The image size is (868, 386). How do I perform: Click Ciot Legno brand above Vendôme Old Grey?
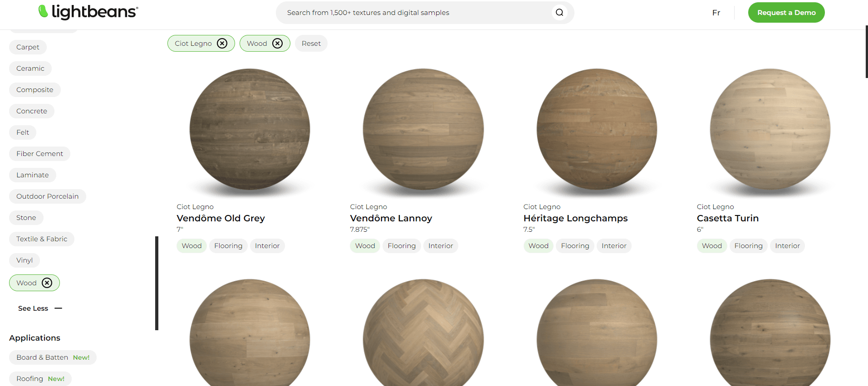tap(195, 207)
